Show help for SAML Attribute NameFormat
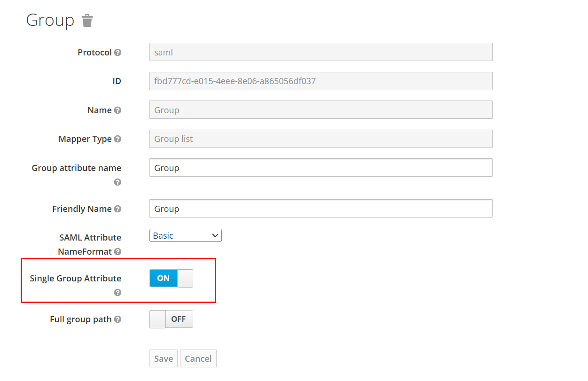 tap(118, 252)
